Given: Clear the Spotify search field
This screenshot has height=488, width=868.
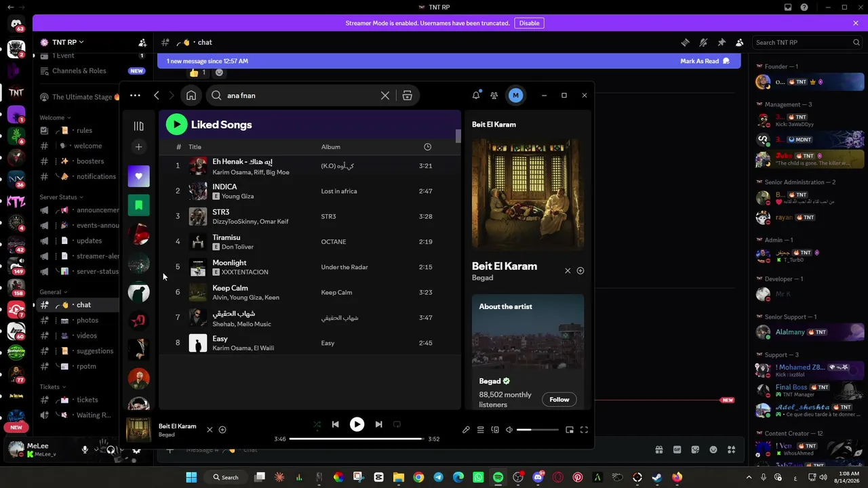Looking at the screenshot, I should click(385, 96).
